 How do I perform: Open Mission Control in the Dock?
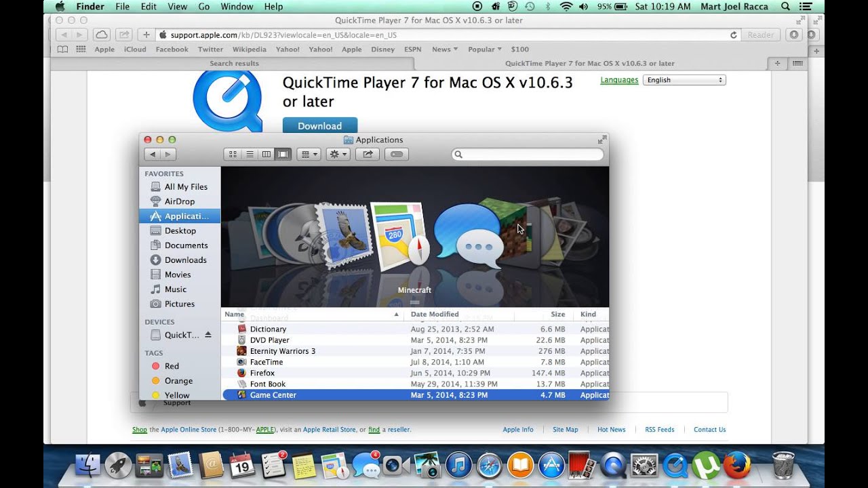click(149, 465)
